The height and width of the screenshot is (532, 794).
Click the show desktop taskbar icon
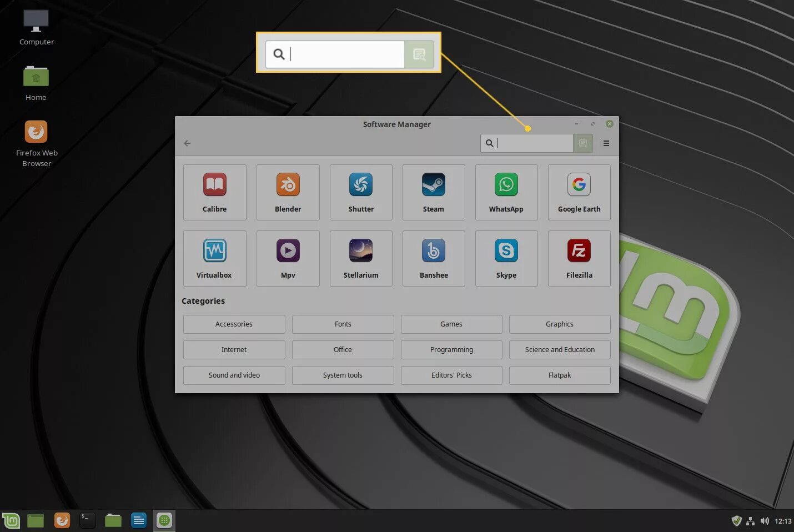[x=36, y=520]
